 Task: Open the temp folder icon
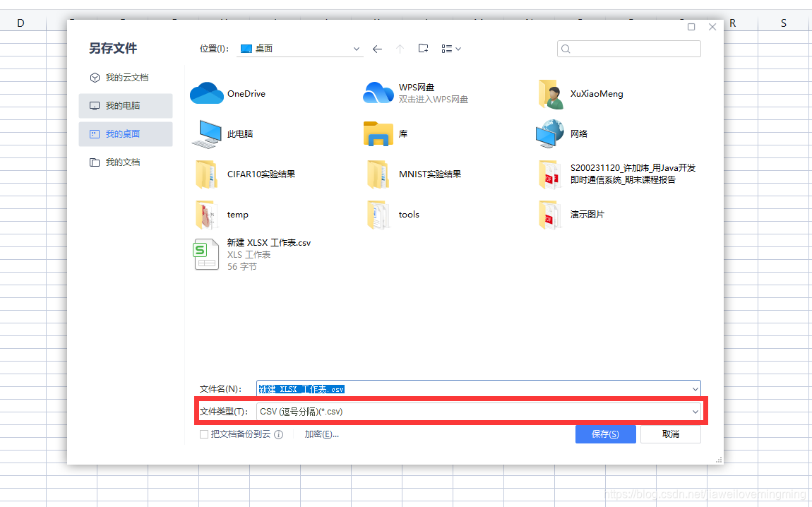coord(207,215)
